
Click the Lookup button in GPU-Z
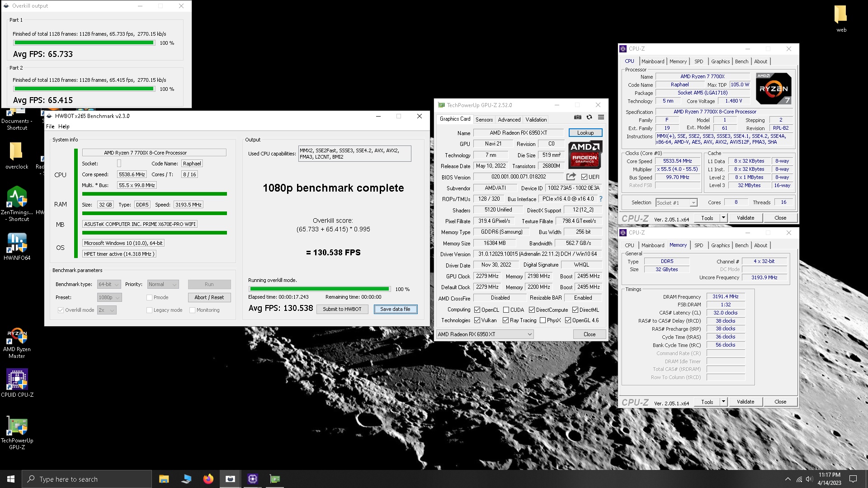point(585,133)
